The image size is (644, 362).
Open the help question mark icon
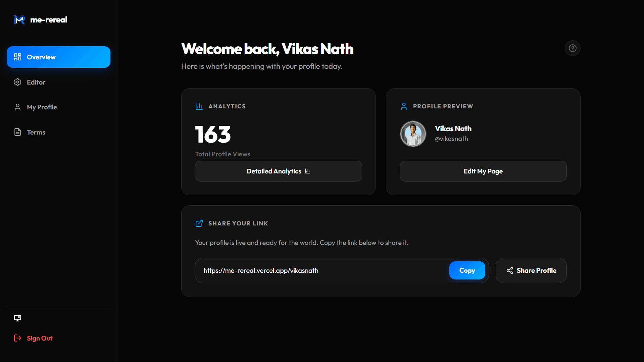[x=572, y=48]
